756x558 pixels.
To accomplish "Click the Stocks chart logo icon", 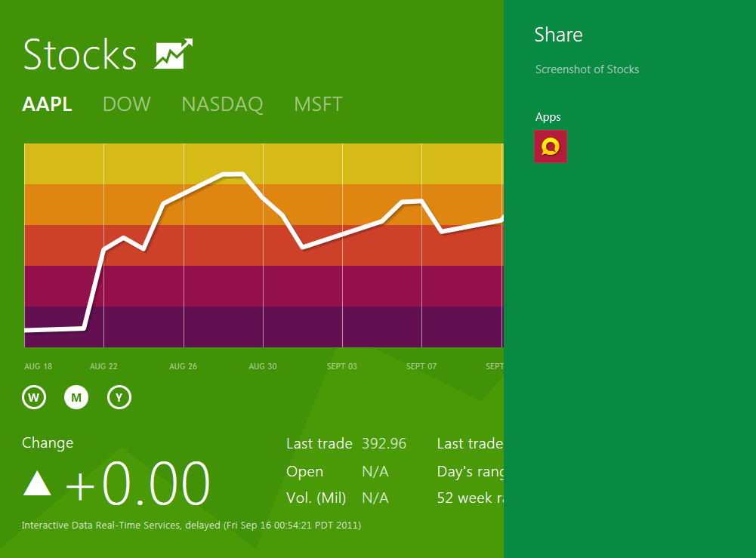I will click(174, 54).
